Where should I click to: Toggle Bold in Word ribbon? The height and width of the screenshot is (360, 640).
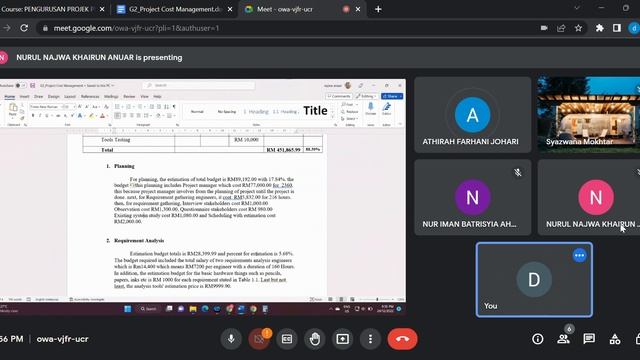coord(33,116)
